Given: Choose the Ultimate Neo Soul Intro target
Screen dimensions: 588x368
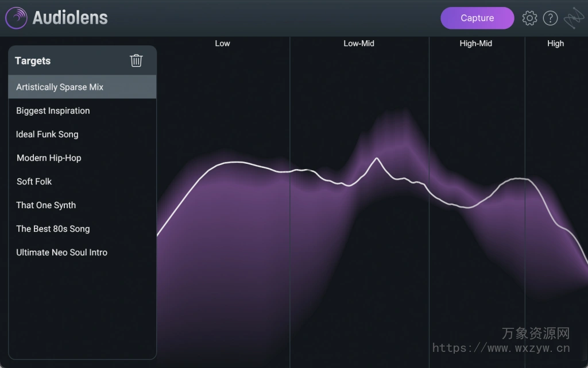Looking at the screenshot, I should point(61,252).
